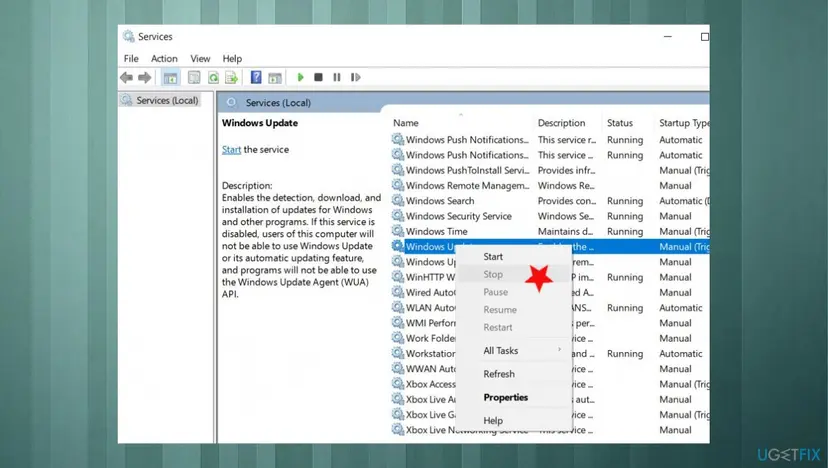Click the Refresh toolbar icon

coord(213,78)
